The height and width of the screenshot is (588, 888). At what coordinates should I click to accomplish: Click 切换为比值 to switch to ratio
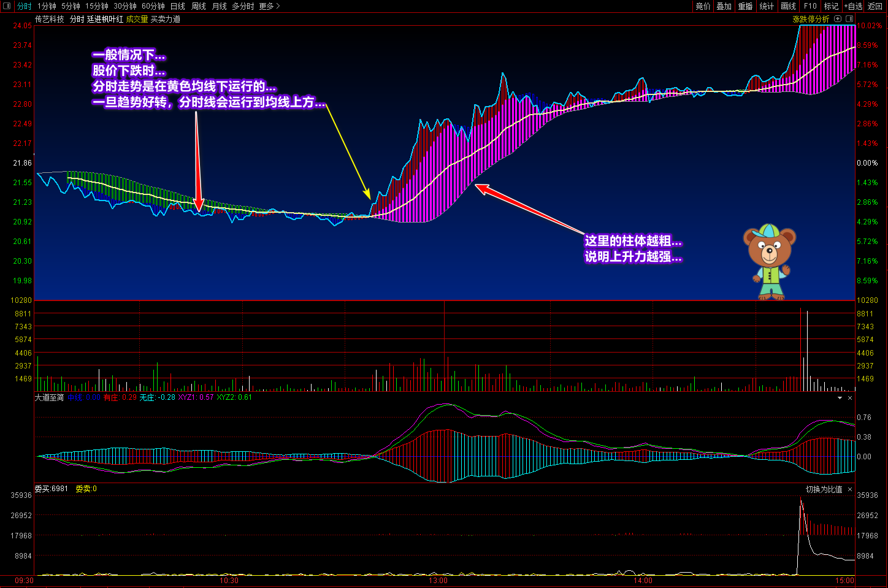tap(824, 489)
